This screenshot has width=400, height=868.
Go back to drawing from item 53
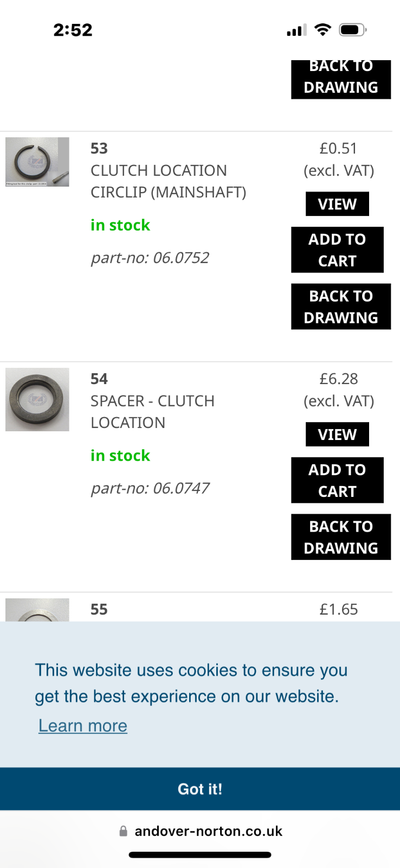click(340, 307)
